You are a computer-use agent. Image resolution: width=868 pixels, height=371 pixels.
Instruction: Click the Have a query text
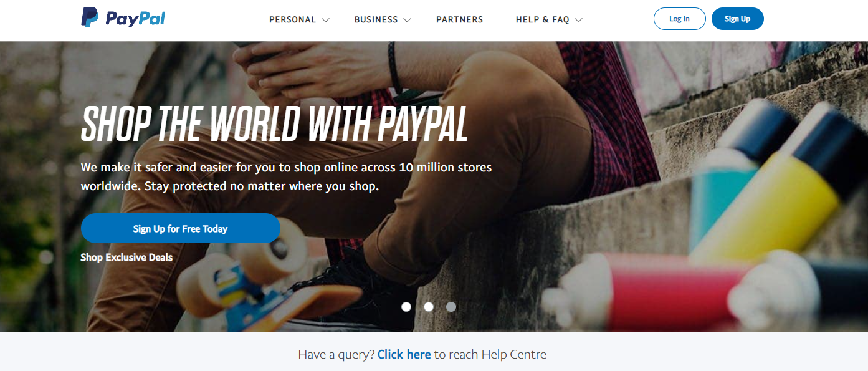tap(336, 354)
